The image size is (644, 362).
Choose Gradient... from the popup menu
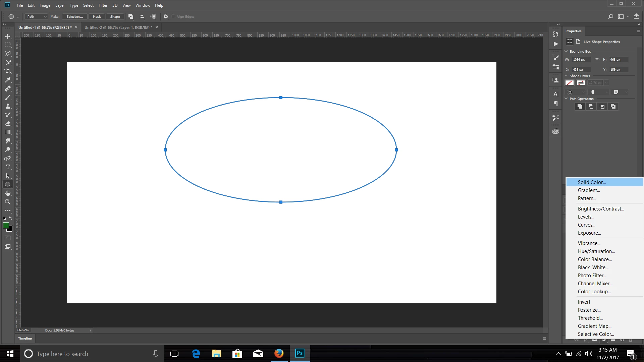589,190
